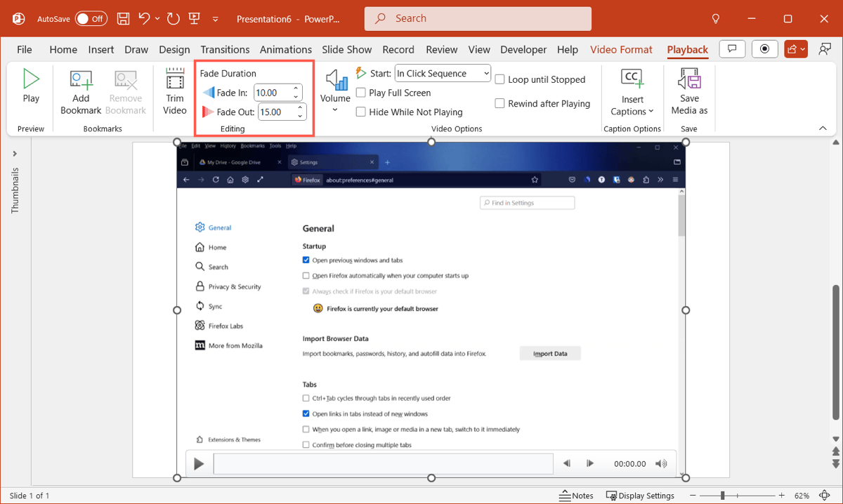Open the File menu
Image resolution: width=843 pixels, height=504 pixels.
coord(25,49)
